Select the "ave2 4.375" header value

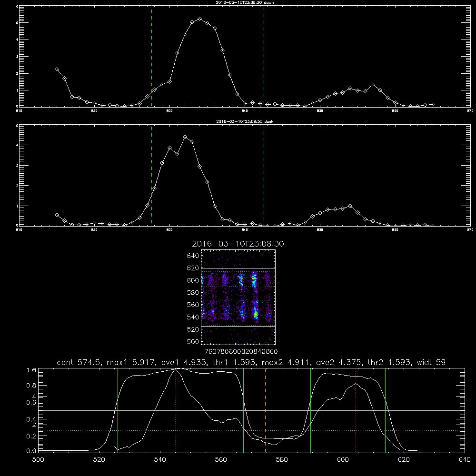point(337,362)
